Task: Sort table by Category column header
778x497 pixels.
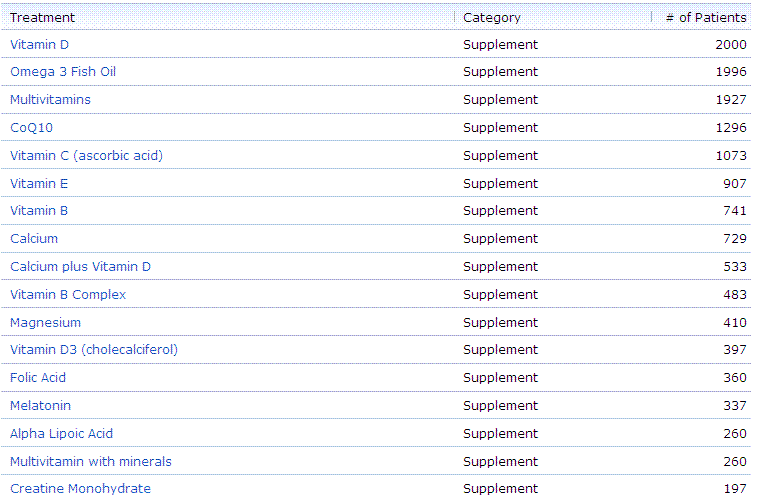Action: coord(492,17)
